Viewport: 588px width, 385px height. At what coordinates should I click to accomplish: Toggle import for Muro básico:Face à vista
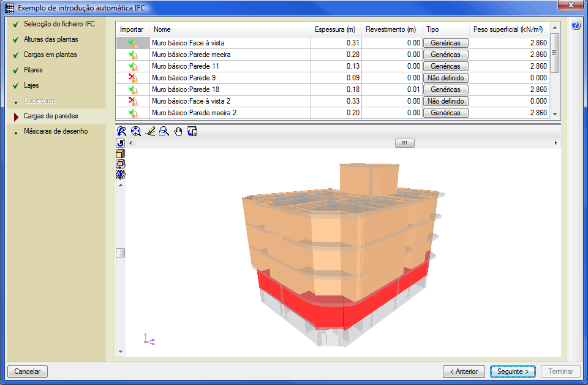point(133,43)
